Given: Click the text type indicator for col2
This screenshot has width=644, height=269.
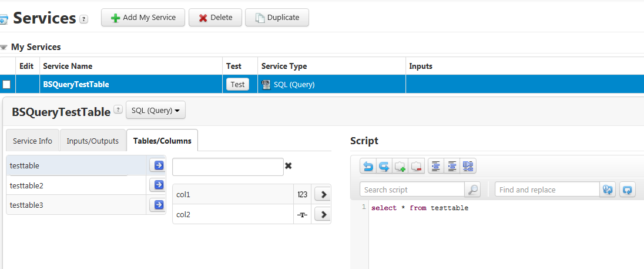Looking at the screenshot, I should [302, 215].
